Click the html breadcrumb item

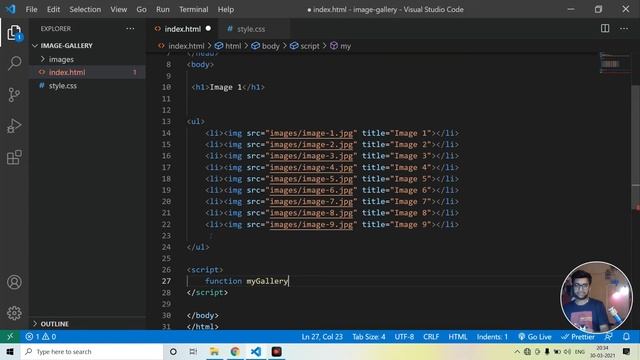pos(228,46)
